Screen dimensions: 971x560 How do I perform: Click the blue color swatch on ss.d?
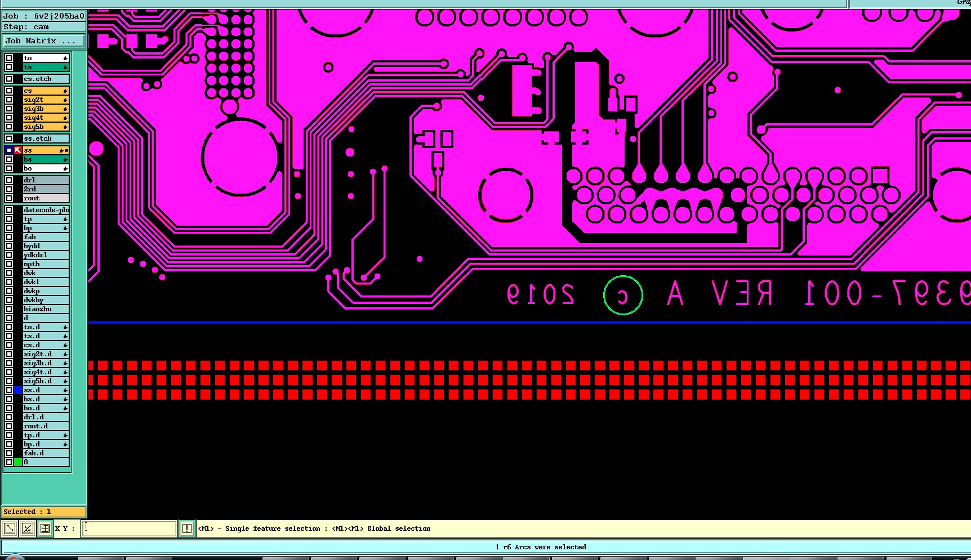18,390
